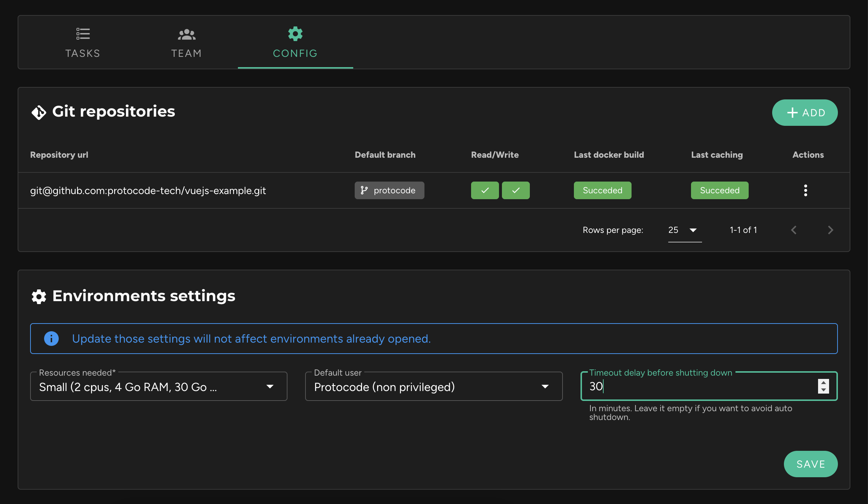The image size is (868, 504).
Task: Click the vuejs-example.git repository URL
Action: [148, 191]
